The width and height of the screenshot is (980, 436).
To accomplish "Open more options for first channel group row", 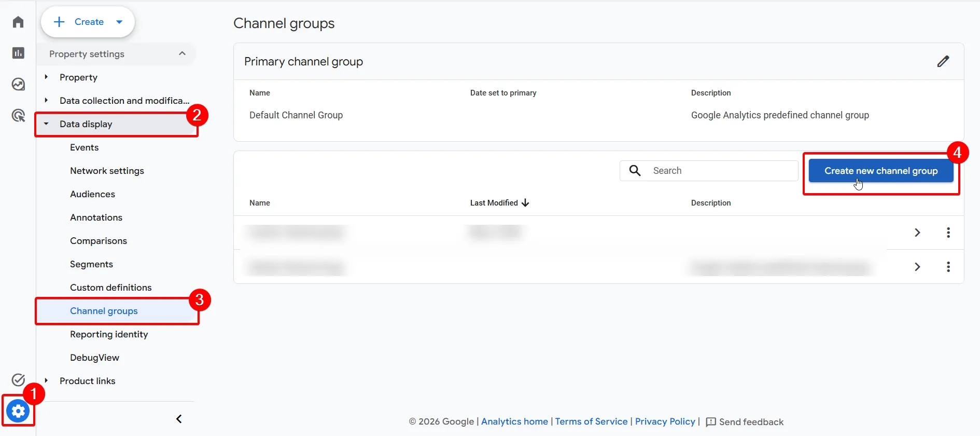I will click(948, 233).
